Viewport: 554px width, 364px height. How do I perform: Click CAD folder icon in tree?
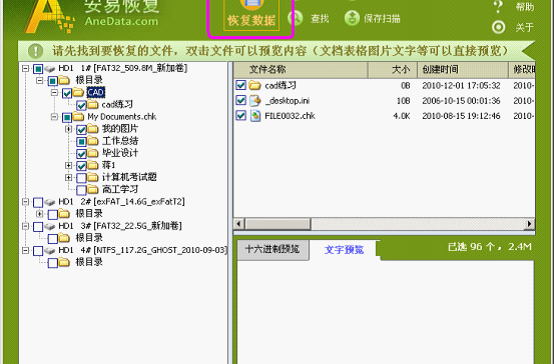tap(78, 92)
